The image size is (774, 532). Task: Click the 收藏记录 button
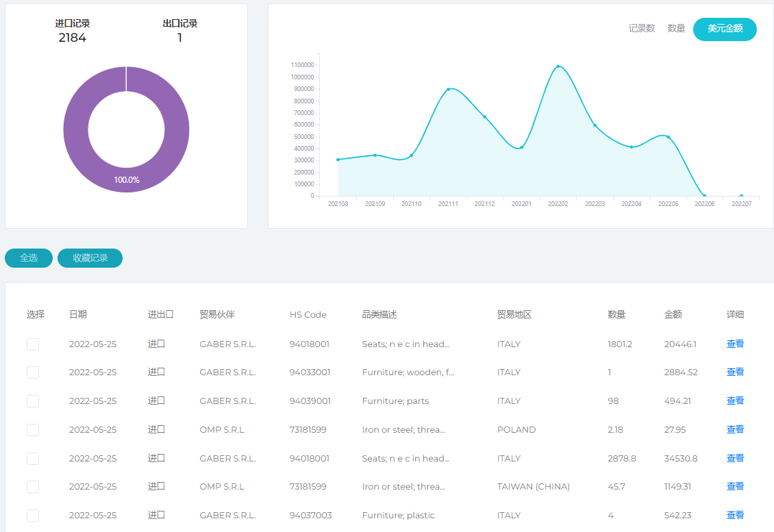pyautogui.click(x=90, y=258)
